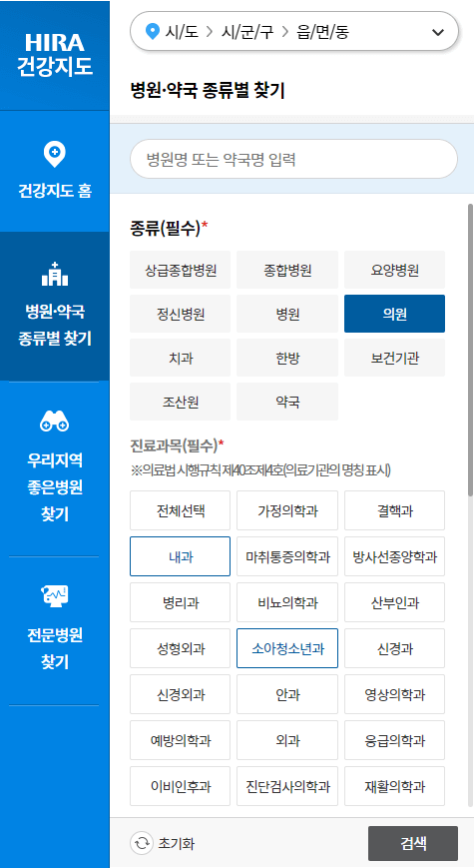Screen dimensions: 474x868
Task: Toggle 진단검사의학과 department
Action: (287, 786)
